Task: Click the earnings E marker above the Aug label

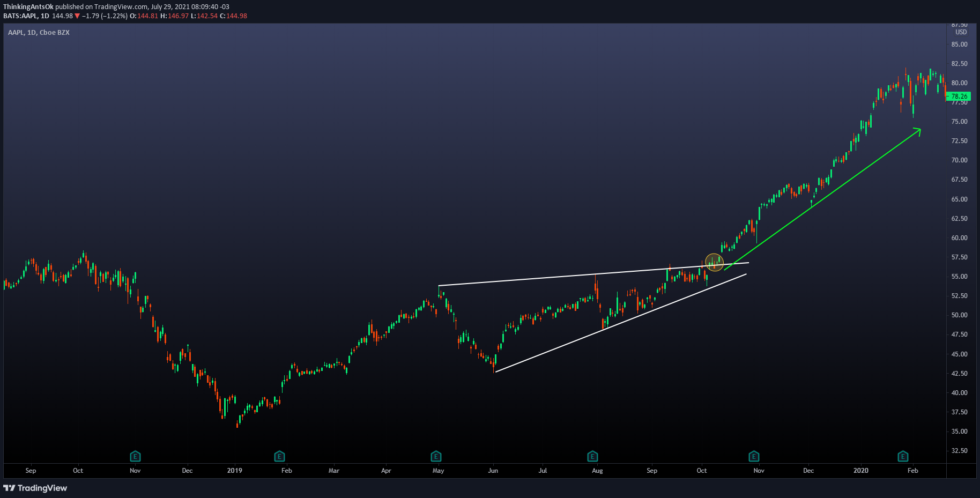Action: point(592,456)
